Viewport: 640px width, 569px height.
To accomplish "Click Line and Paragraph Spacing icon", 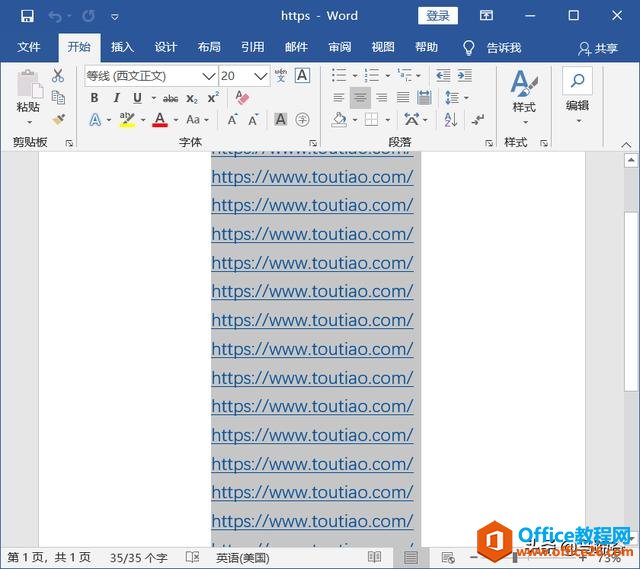I will [x=452, y=98].
